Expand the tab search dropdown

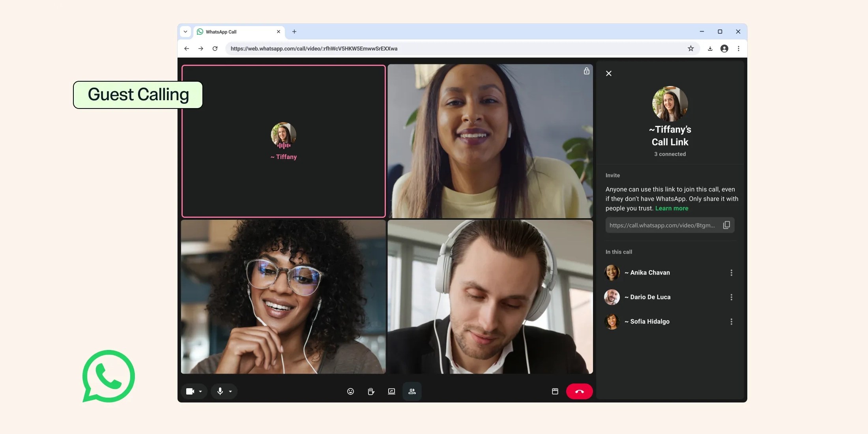[185, 32]
